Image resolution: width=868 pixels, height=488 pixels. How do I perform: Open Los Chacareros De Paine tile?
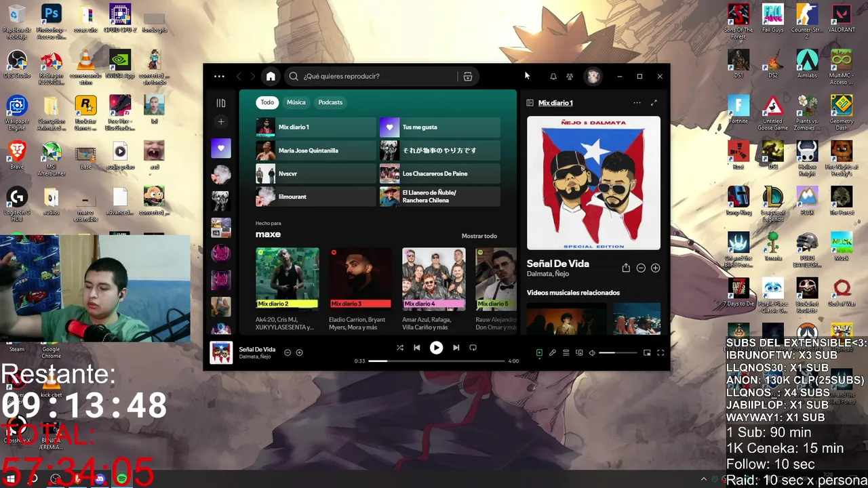click(x=440, y=174)
